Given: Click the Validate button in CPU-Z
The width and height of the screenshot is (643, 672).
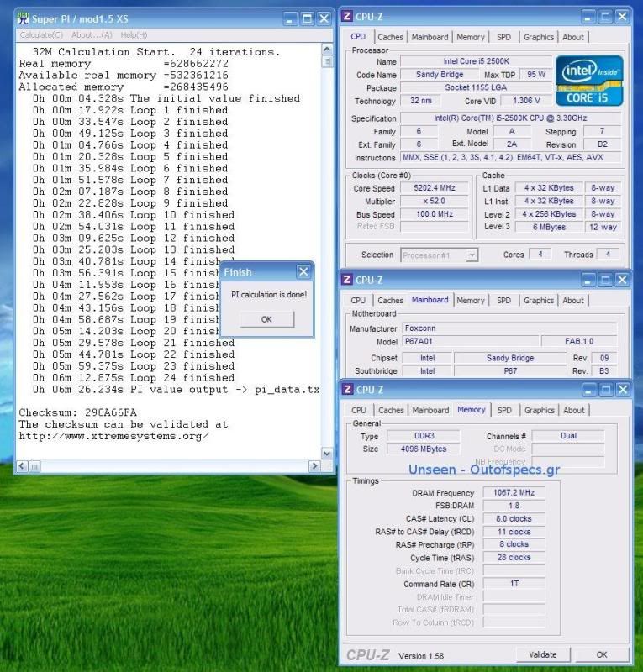Looking at the screenshot, I should (x=542, y=654).
